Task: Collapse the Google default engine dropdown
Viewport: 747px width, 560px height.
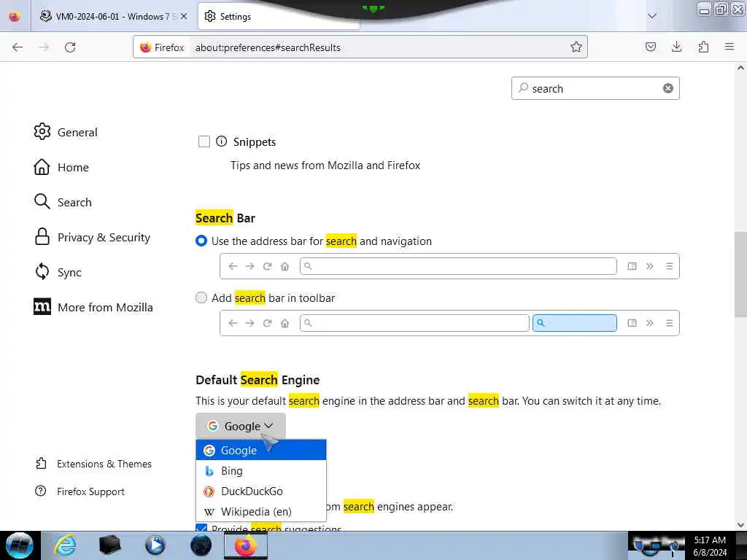Action: click(x=241, y=426)
